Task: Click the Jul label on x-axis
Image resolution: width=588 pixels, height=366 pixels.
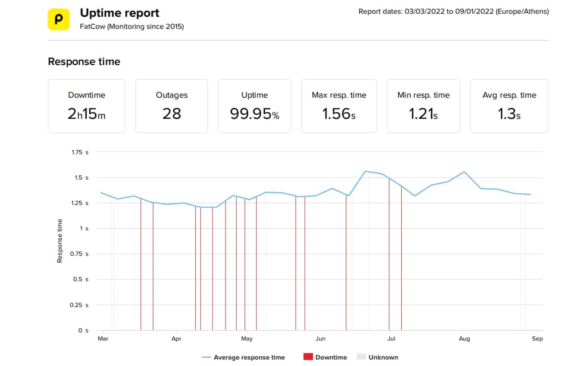Action: [x=391, y=339]
